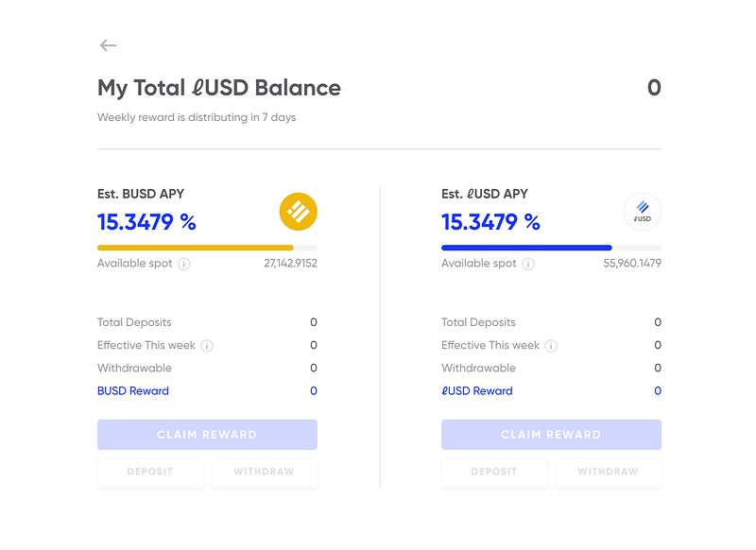Image resolution: width=756 pixels, height=550 pixels.
Task: Click the blue ℓUSD available spot progress bar
Action: tap(526, 248)
